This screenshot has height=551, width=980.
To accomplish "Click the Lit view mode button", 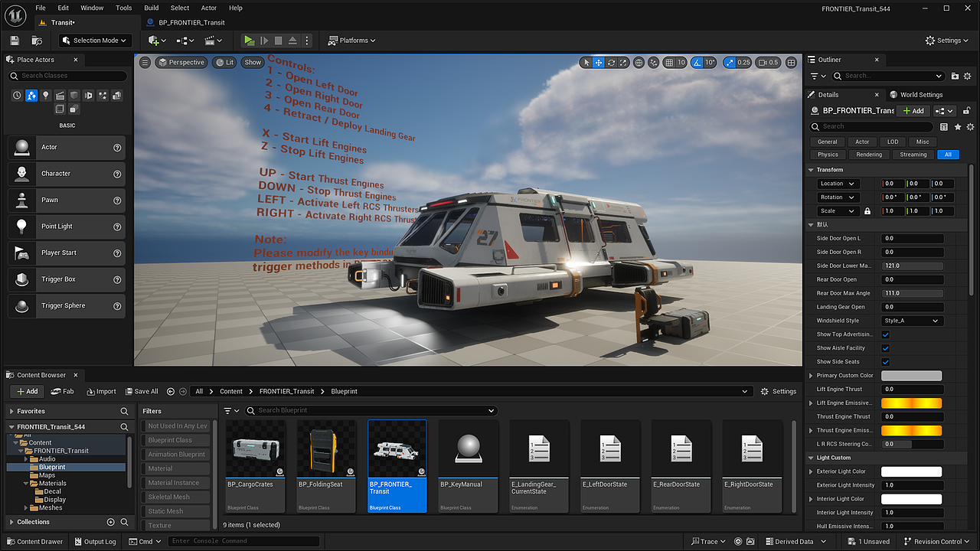I will click(225, 63).
